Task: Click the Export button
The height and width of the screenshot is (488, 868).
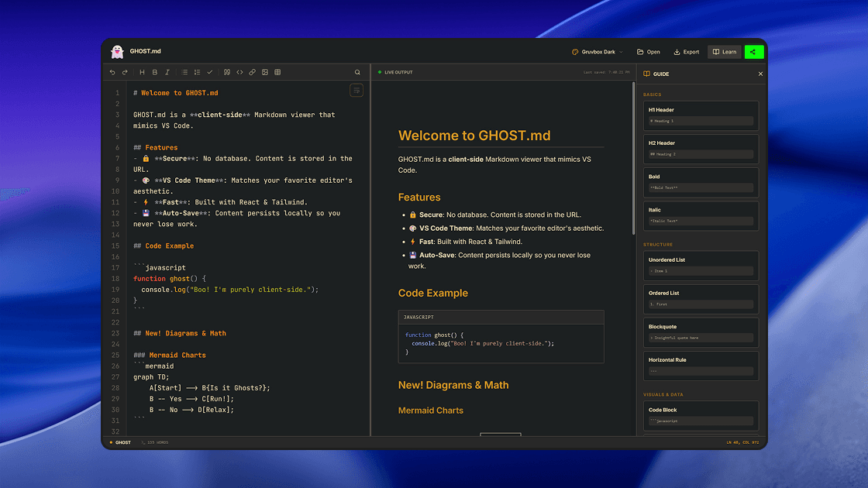Action: 687,52
